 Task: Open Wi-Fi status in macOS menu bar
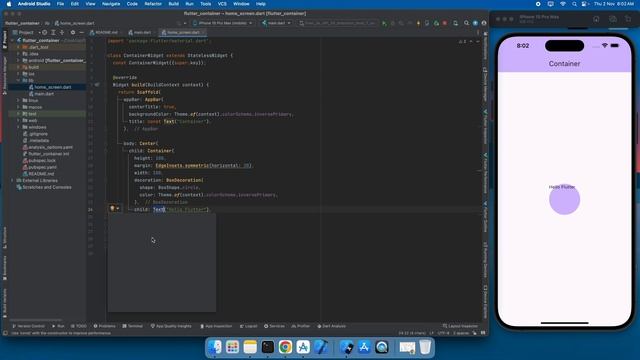(562, 4)
